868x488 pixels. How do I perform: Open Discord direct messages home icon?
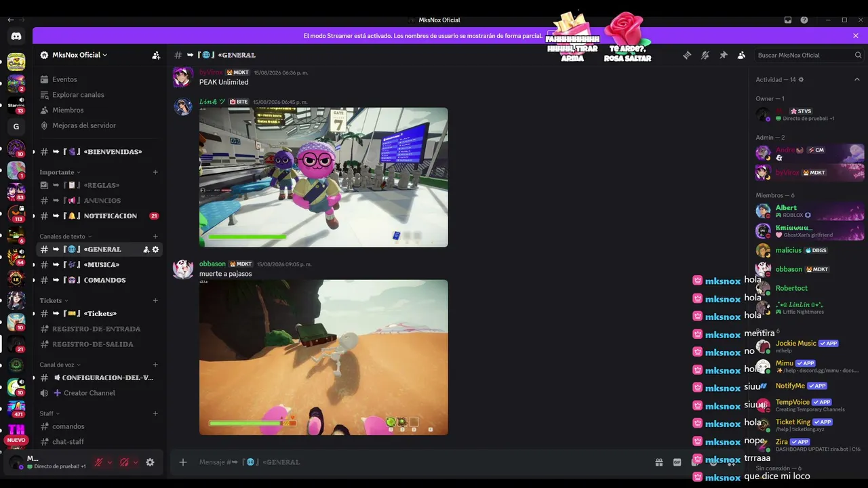(x=16, y=37)
